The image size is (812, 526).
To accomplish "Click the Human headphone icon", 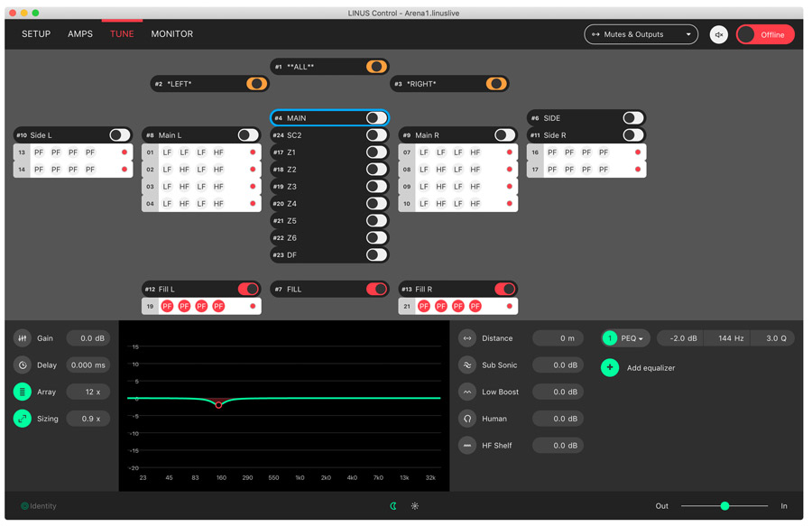I will [467, 419].
